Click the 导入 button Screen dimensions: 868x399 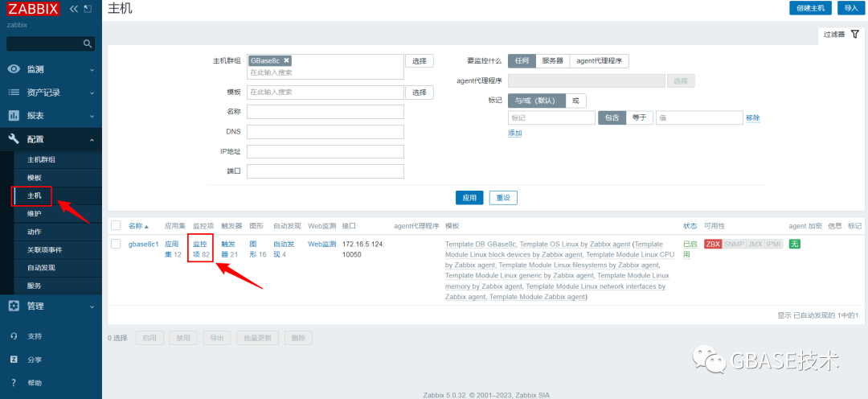pos(851,8)
